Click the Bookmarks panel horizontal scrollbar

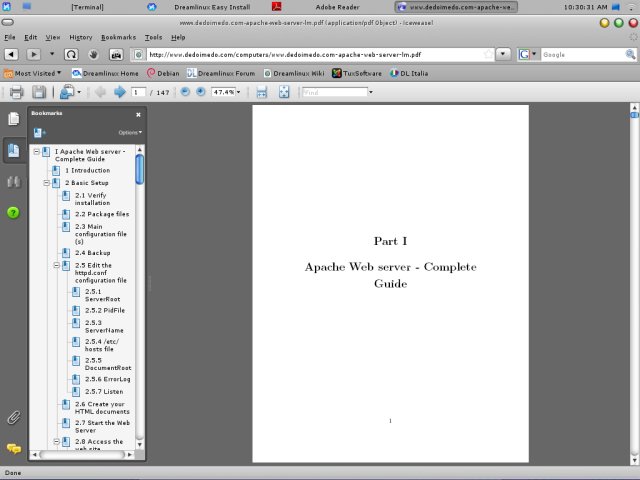pyautogui.click(x=82, y=454)
